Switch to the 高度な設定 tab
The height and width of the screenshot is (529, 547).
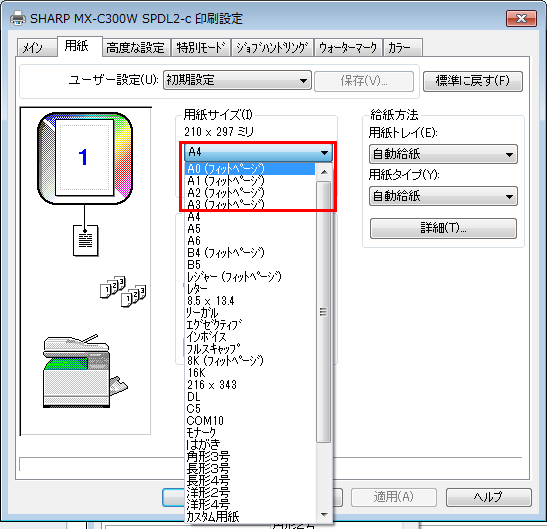(135, 47)
